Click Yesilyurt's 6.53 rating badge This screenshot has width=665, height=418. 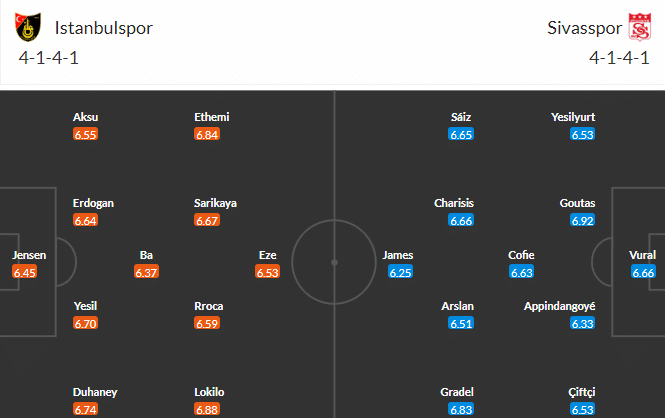(x=582, y=134)
